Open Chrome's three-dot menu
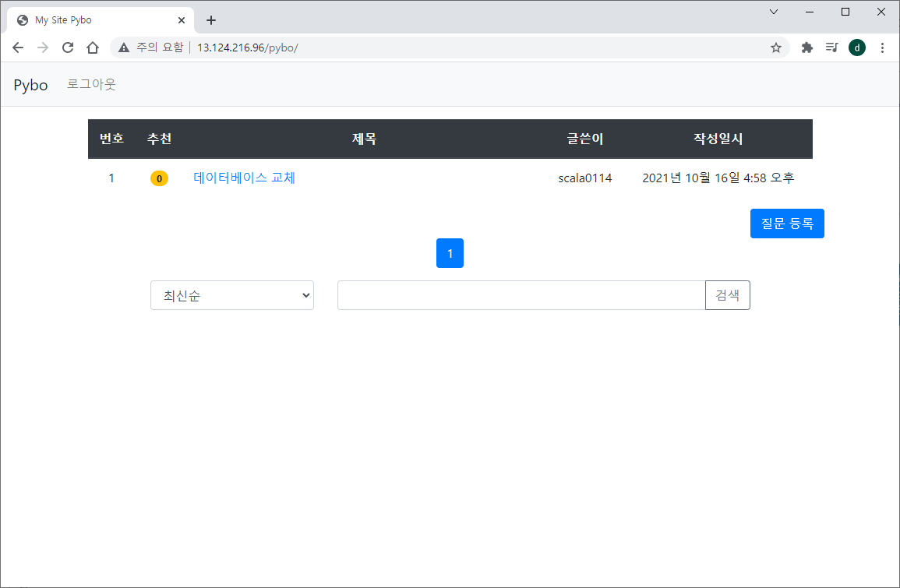 pyautogui.click(x=882, y=48)
